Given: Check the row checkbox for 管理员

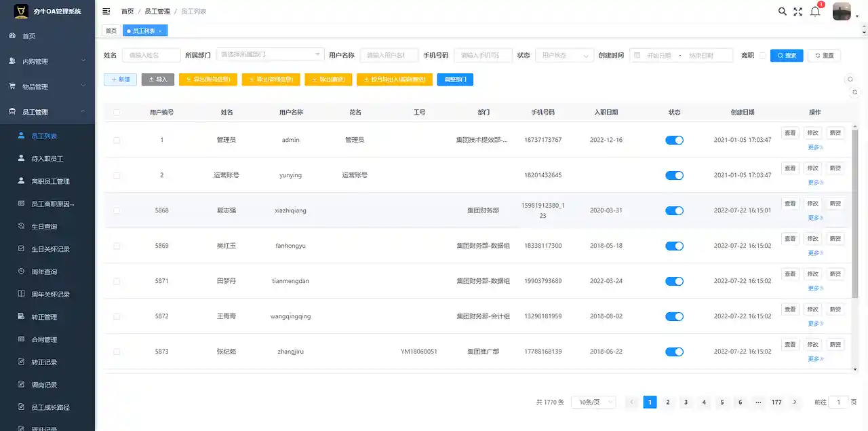Looking at the screenshot, I should click(117, 140).
